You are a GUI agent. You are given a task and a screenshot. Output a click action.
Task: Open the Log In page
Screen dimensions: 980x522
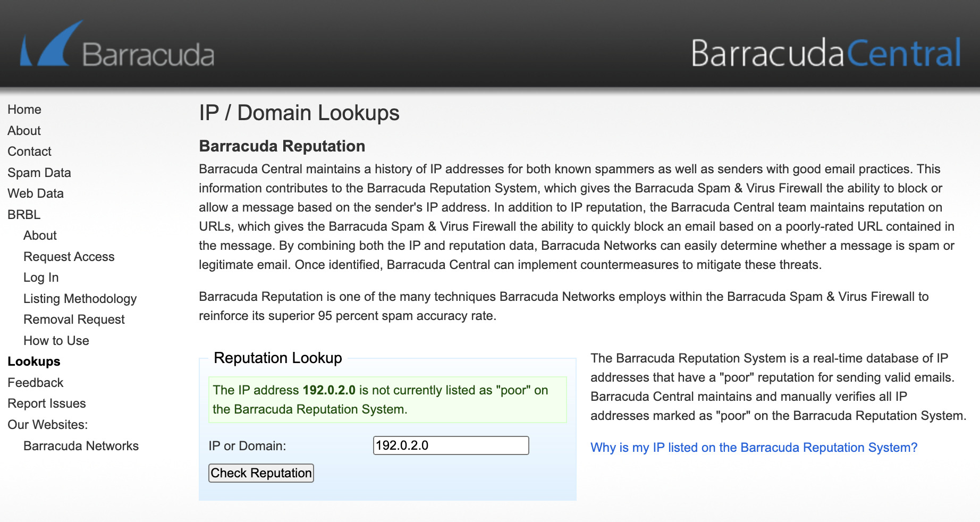(41, 277)
